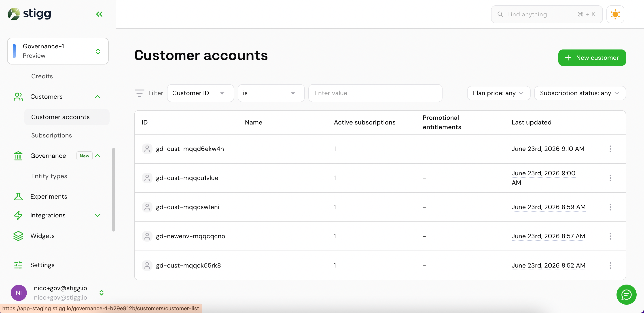Viewport: 644px width, 313px height.
Task: Click avatar icon of gd-cust-mqqd6ekw4n row
Action: click(147, 149)
